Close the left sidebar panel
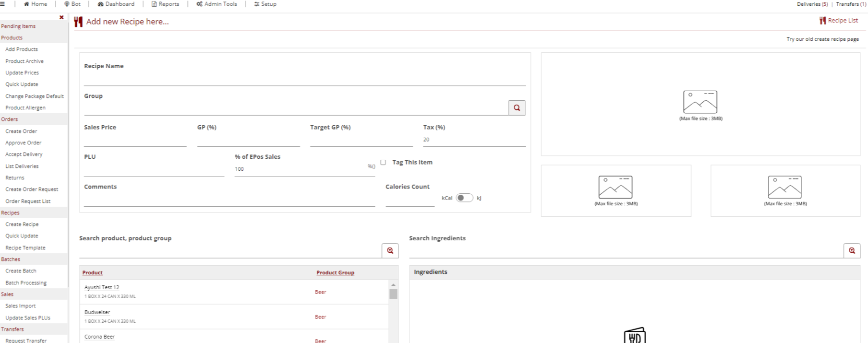Image resolution: width=868 pixels, height=343 pixels. click(x=61, y=17)
